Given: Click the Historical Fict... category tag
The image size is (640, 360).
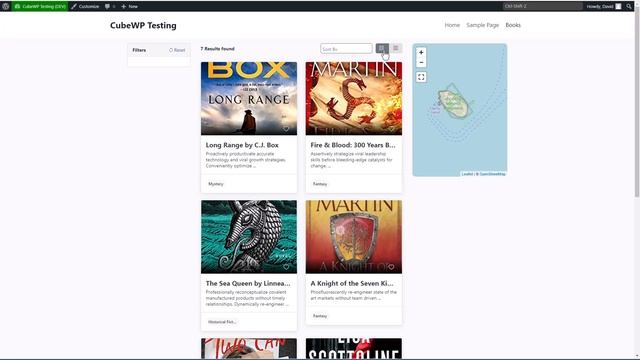Looking at the screenshot, I should click(x=222, y=322).
